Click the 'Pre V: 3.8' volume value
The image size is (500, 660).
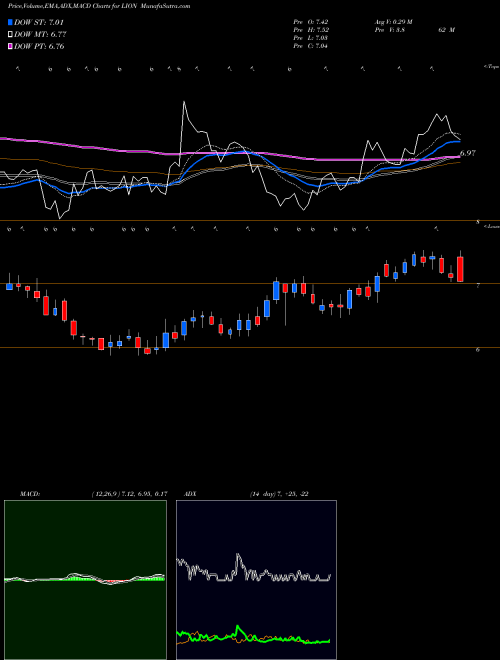coord(389,30)
